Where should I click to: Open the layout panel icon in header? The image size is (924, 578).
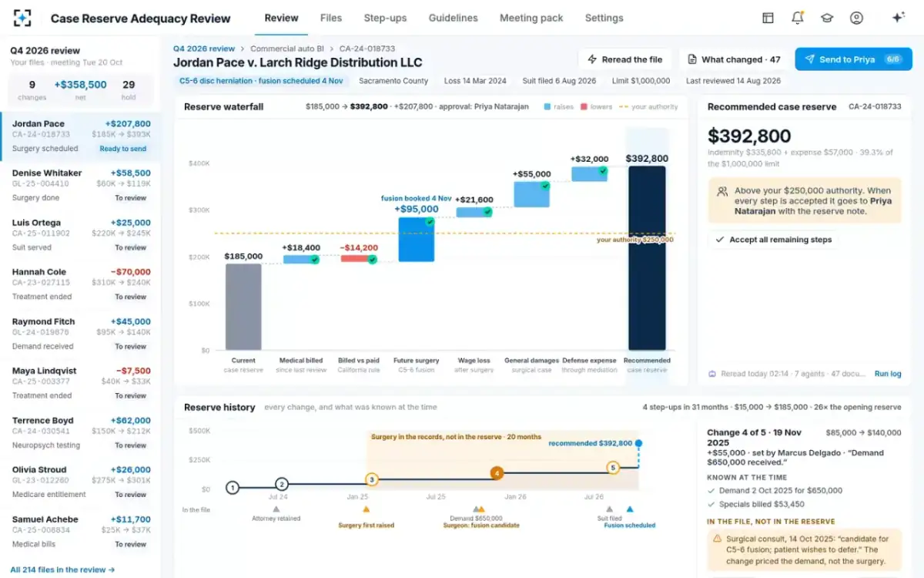pos(768,18)
